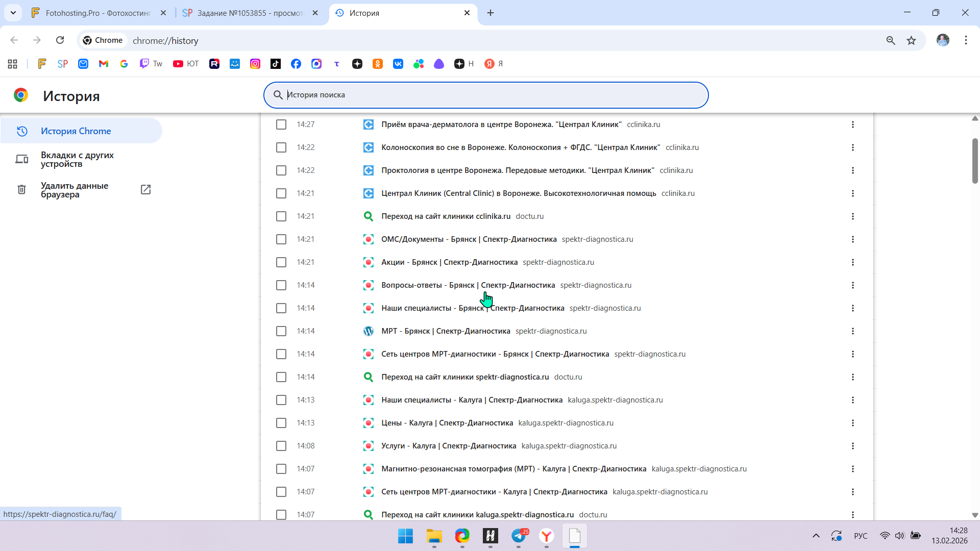Image resolution: width=980 pixels, height=551 pixels.
Task: Open the Gmail bookmark icon
Action: [x=104, y=64]
